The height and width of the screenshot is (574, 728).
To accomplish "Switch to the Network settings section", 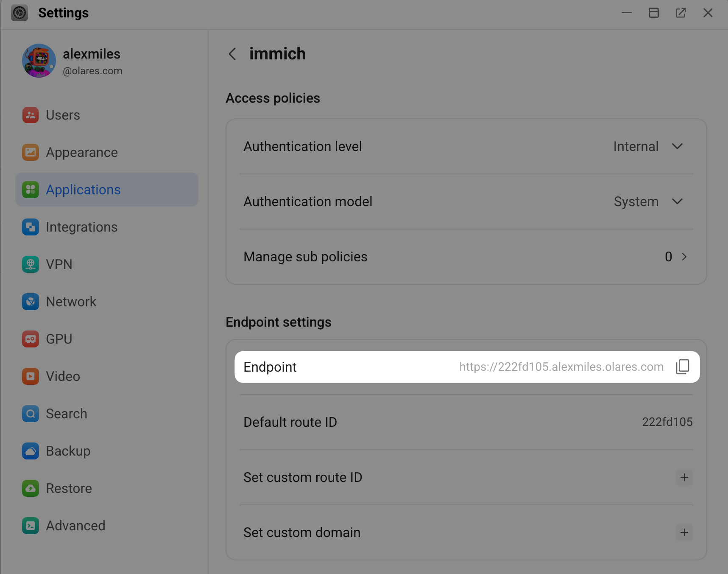I will point(71,301).
